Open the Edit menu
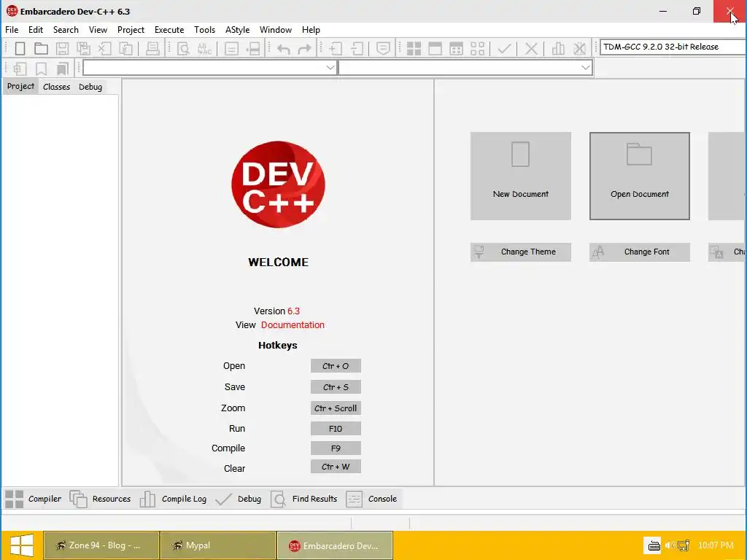The height and width of the screenshot is (560, 747). click(x=36, y=29)
